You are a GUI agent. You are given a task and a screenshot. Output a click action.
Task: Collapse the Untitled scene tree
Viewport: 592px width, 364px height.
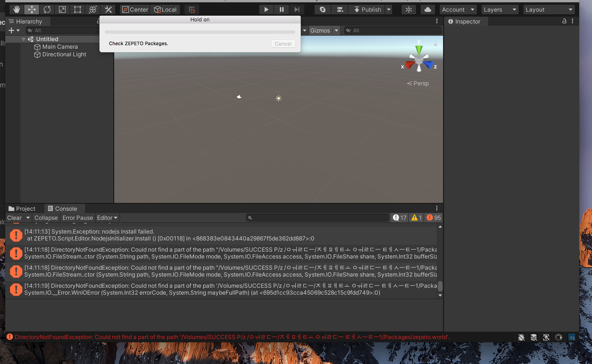(x=23, y=39)
